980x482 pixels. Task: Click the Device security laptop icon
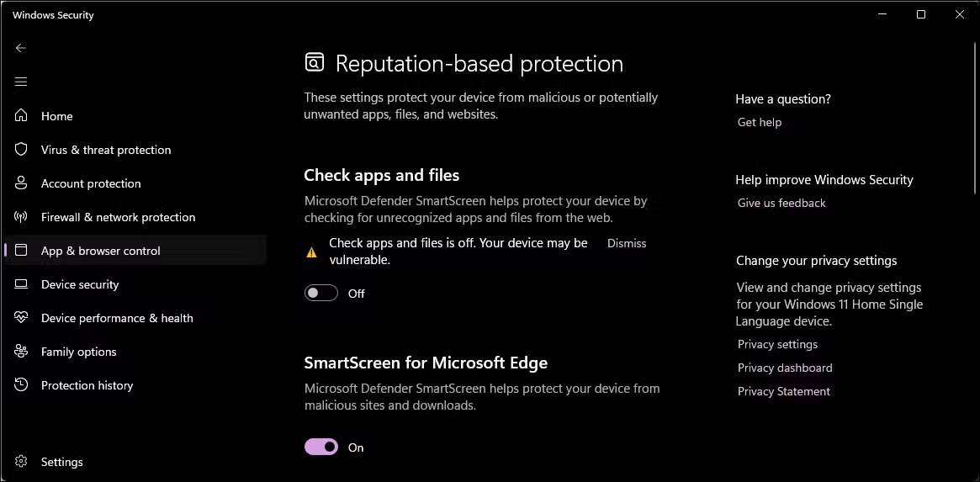coord(22,284)
